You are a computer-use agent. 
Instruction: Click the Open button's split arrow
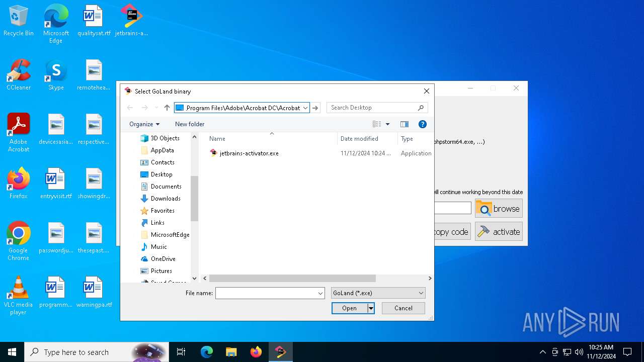[371, 308]
